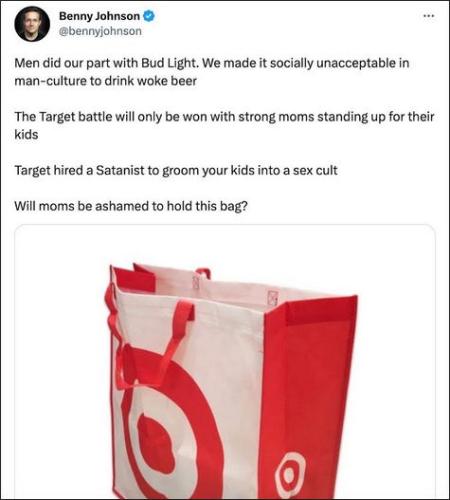Viewport: 450px width, 500px height.
Task: Click the word 'kids' on its own line
Action: point(26,135)
